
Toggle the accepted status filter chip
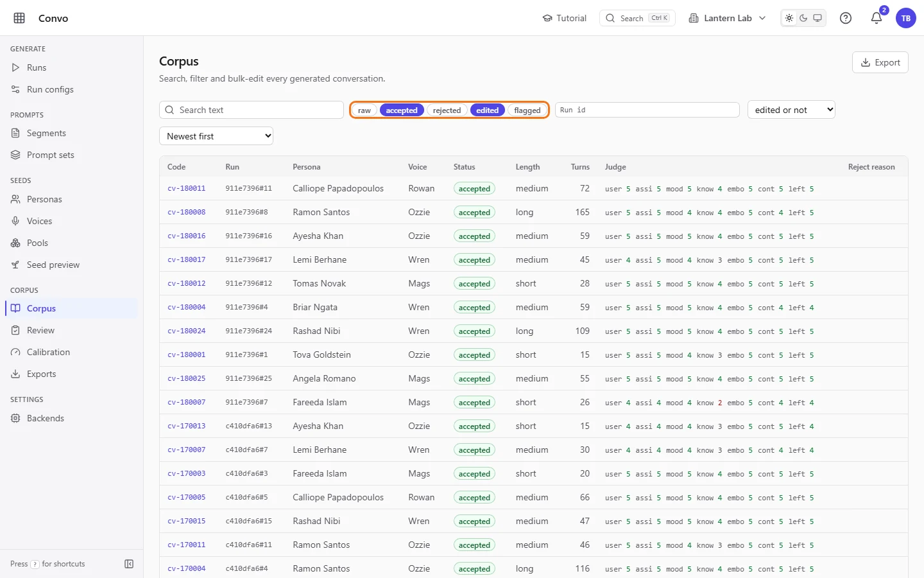pos(402,110)
